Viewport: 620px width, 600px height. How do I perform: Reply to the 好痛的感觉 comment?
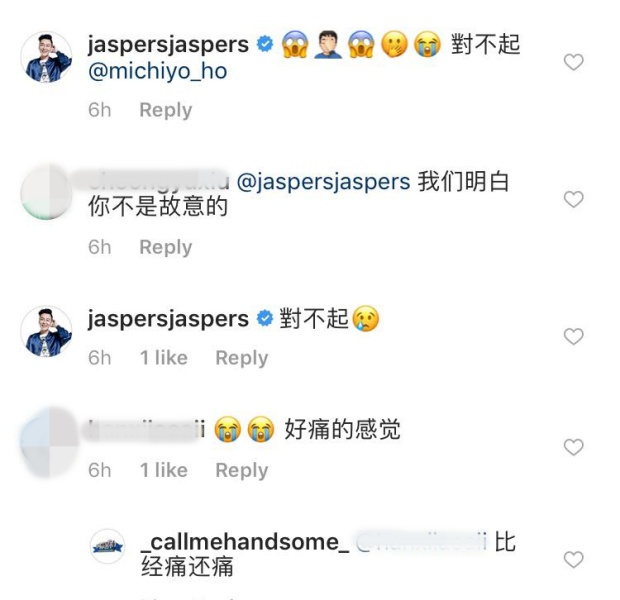click(x=242, y=470)
